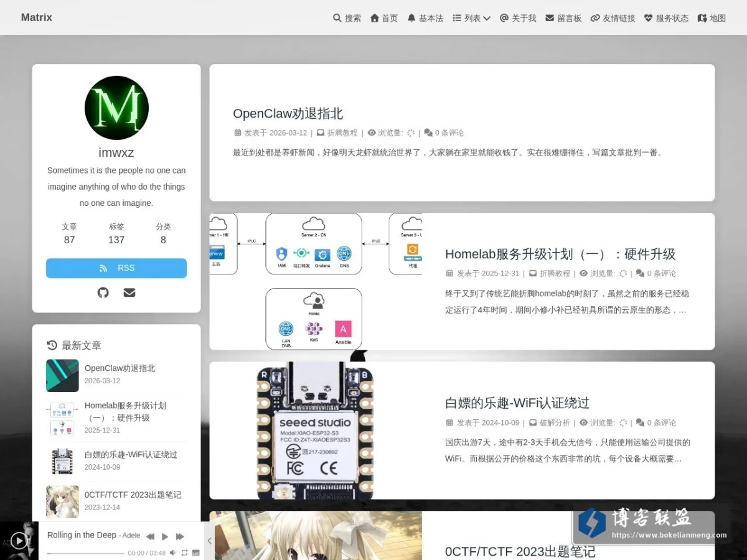This screenshot has width=747, height=560.
Task: Open 0CTF/TCTF 2023出题笔记 title in main list
Action: tap(520, 551)
